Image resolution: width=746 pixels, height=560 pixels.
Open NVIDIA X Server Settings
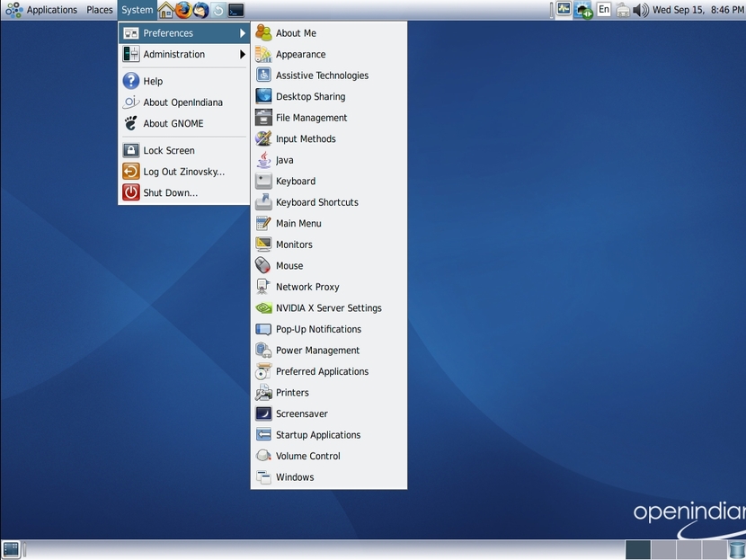coord(329,308)
